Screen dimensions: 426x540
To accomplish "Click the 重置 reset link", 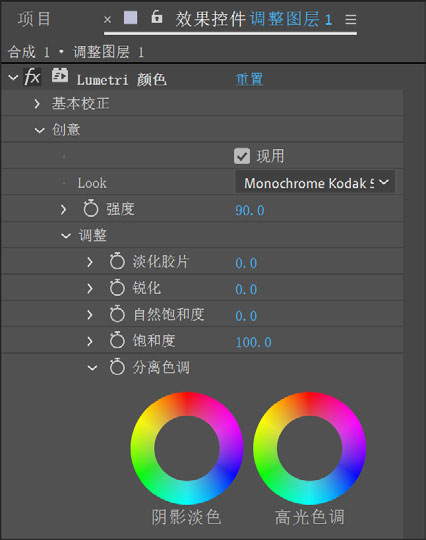I will [x=249, y=80].
